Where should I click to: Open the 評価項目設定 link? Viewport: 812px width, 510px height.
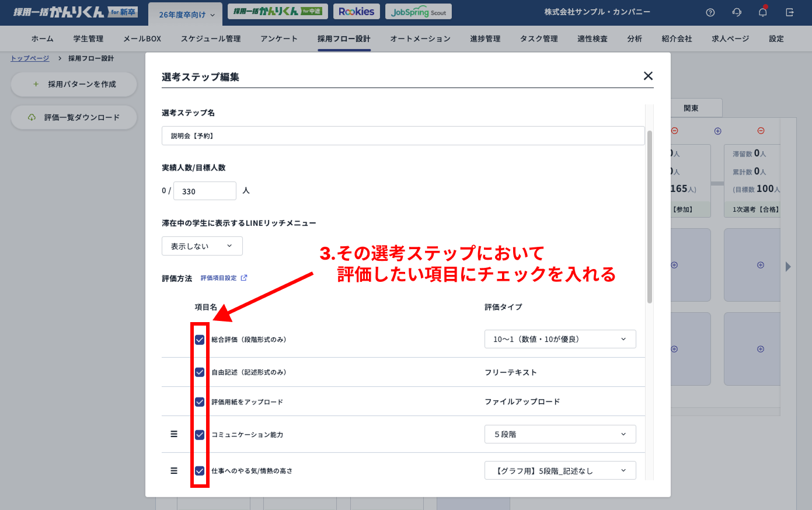click(x=219, y=278)
